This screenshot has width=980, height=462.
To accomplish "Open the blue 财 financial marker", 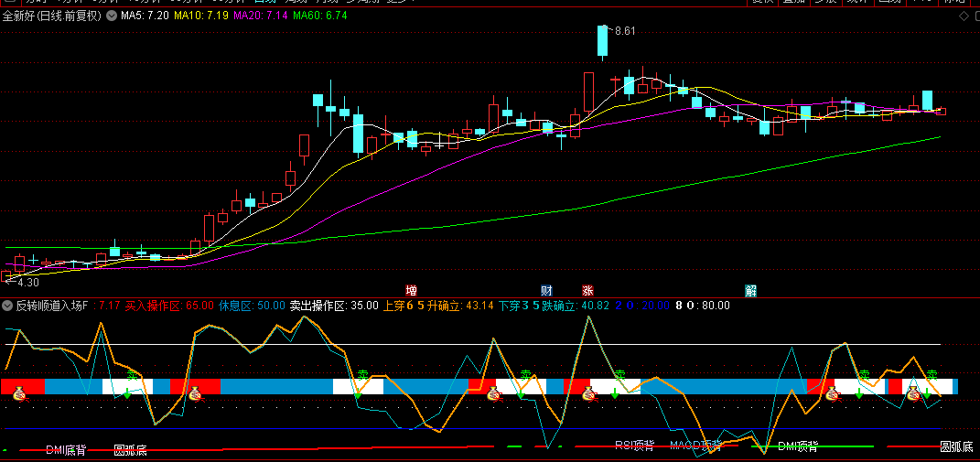I will [x=546, y=291].
